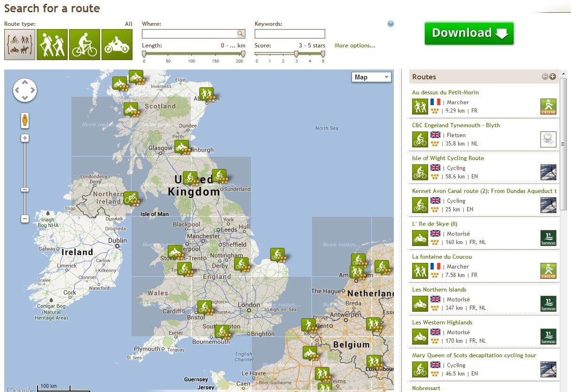Open route L' île de Skye (II)

coord(435,224)
